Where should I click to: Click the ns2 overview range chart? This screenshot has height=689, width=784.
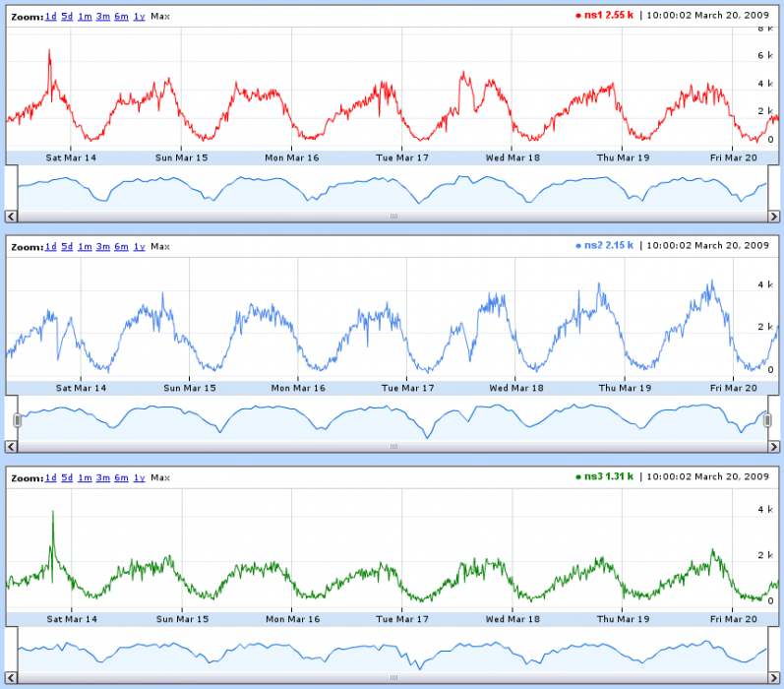(x=393, y=418)
